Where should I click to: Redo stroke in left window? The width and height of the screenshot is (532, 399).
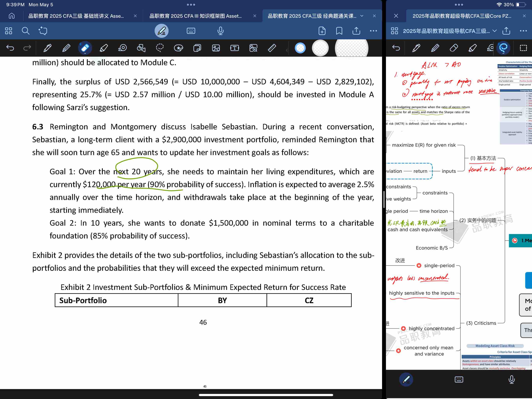click(27, 48)
